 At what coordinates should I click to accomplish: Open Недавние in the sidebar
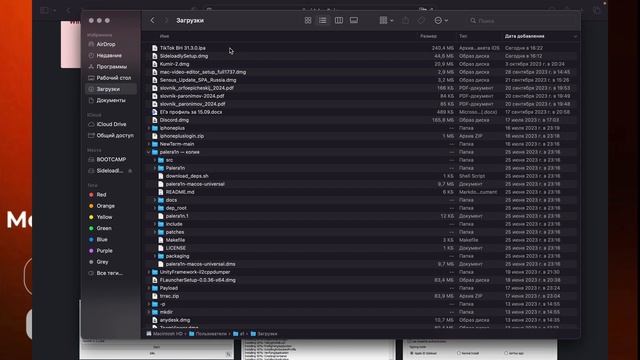coord(109,56)
